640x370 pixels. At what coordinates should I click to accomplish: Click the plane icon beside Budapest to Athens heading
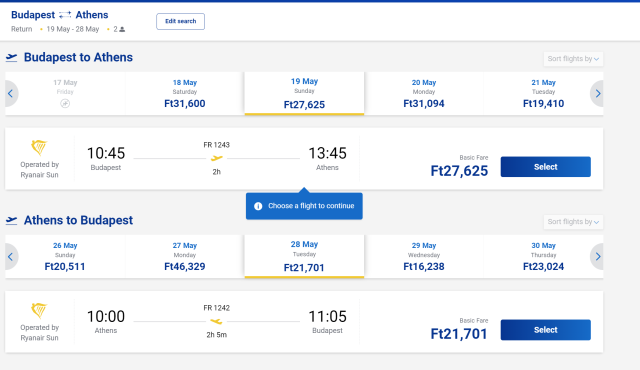coord(11,58)
